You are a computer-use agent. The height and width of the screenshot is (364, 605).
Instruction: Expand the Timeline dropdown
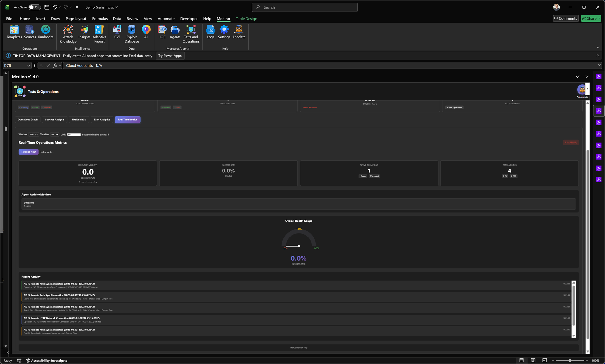(x=54, y=134)
